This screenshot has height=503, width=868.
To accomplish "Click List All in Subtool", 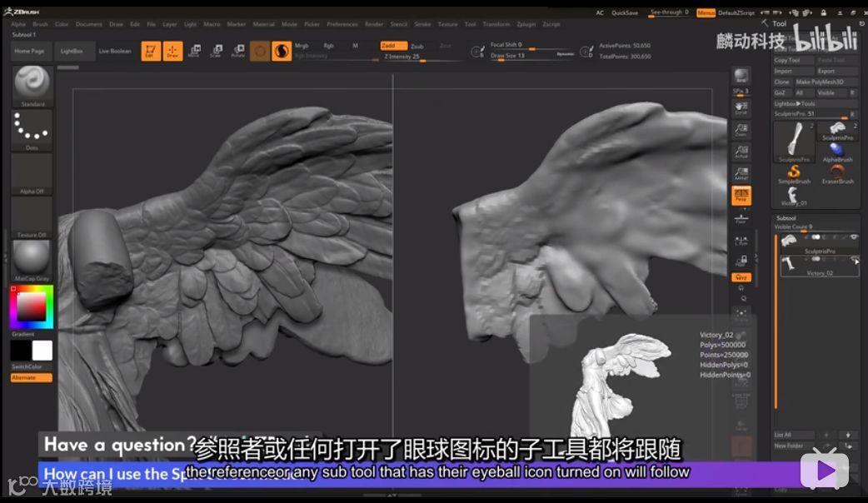I will (x=794, y=435).
